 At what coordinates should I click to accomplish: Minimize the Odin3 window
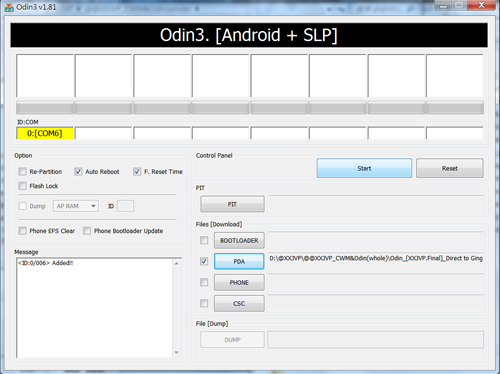(443, 5)
